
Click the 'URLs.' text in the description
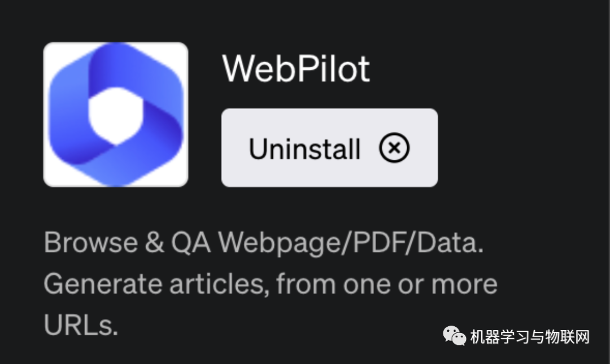pos(81,324)
